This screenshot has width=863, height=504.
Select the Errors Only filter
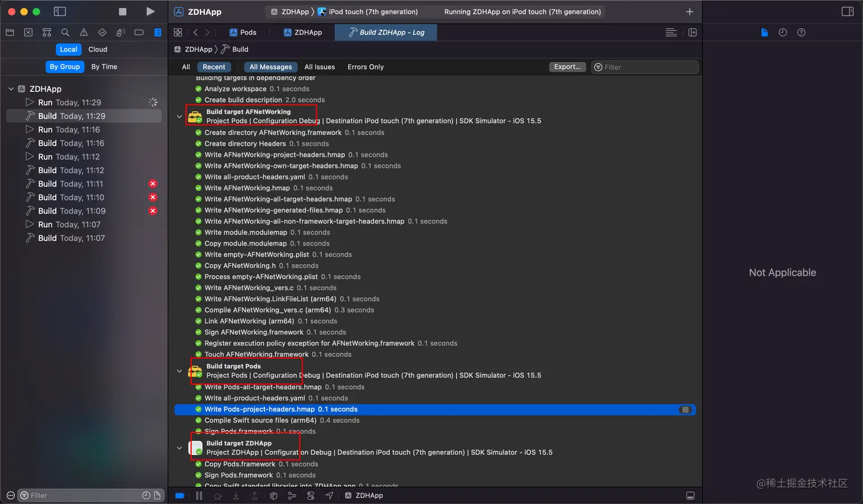coord(365,67)
